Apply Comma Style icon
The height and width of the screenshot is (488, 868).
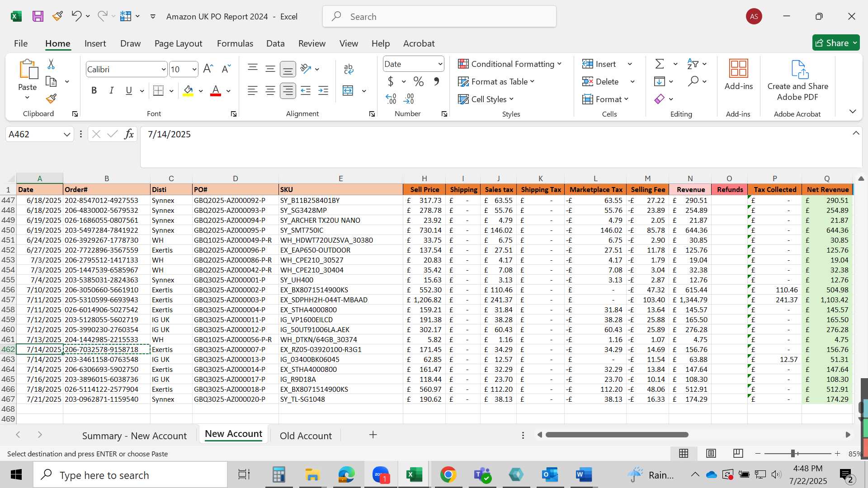tap(436, 81)
